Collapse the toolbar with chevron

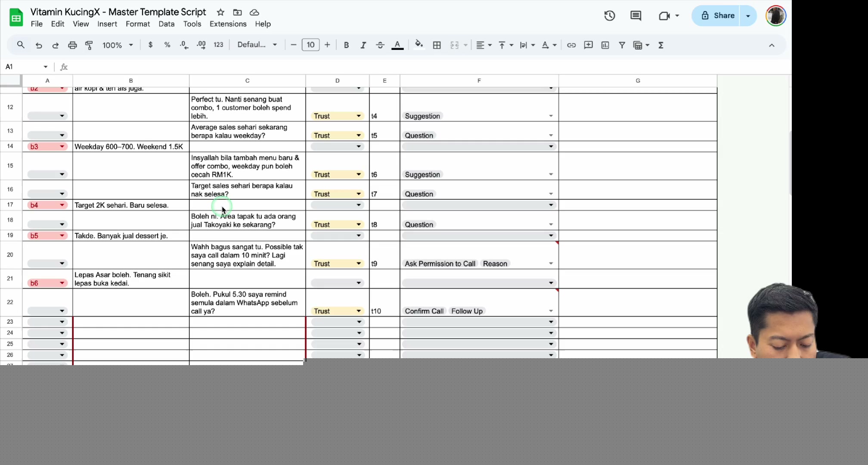(772, 45)
